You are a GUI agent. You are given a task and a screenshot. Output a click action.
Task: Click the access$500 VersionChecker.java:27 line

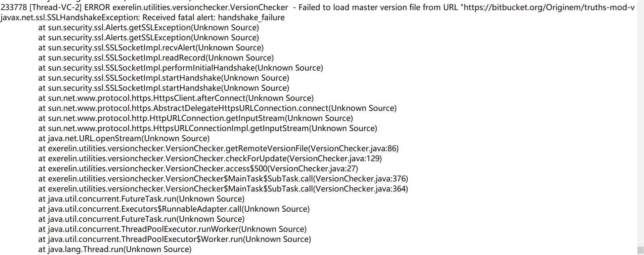pos(198,169)
